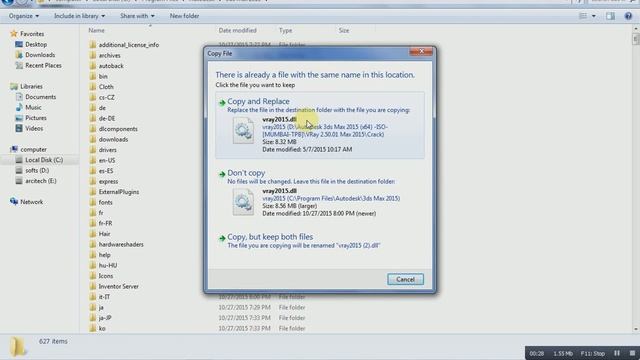Pause the screen recording
Image resolution: width=640 pixels, height=360 pixels.
click(x=617, y=353)
